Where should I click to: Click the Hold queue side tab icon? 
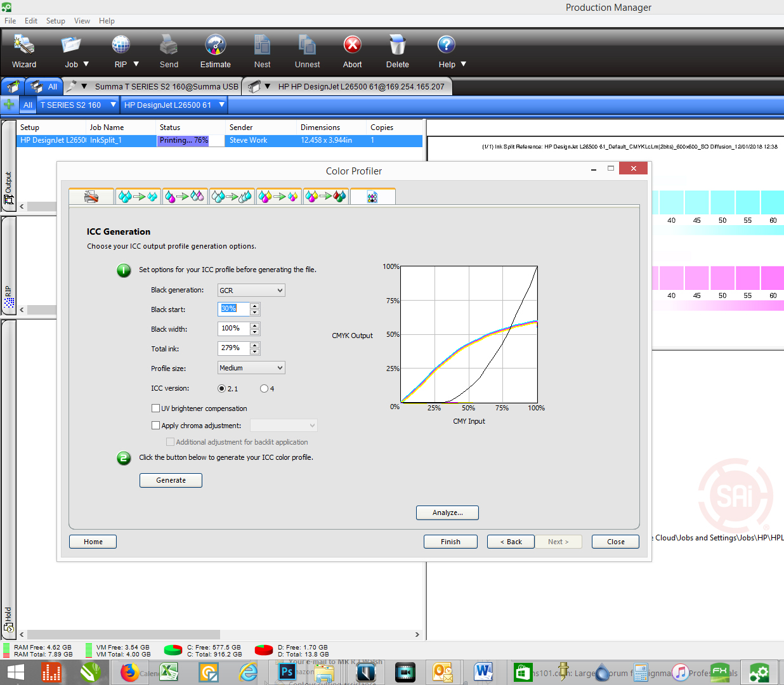tap(9, 626)
